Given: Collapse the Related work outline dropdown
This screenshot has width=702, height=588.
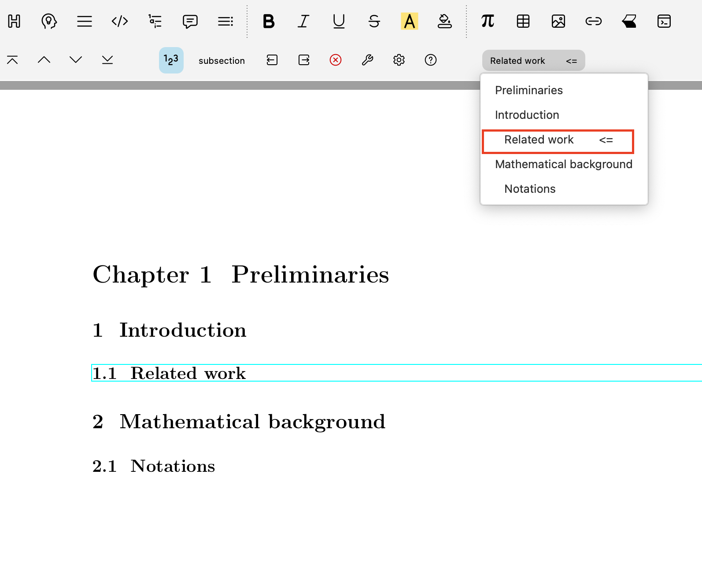Looking at the screenshot, I should 533,60.
